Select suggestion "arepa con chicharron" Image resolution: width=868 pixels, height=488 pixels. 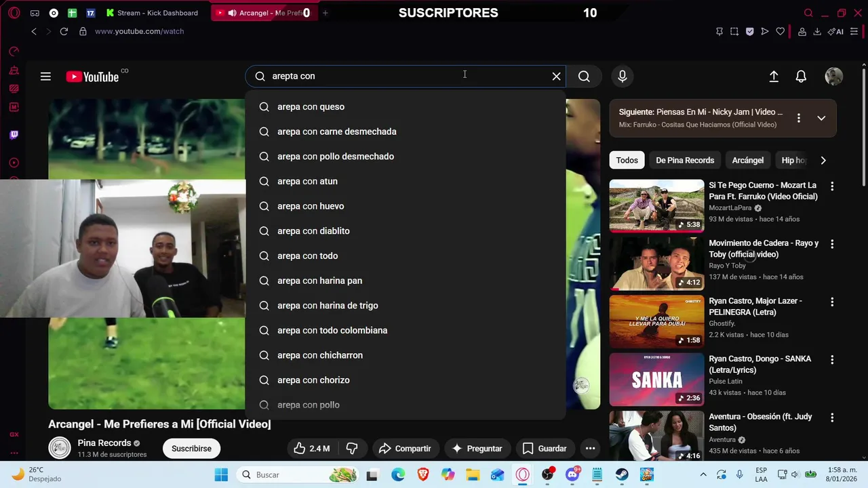tap(406, 355)
